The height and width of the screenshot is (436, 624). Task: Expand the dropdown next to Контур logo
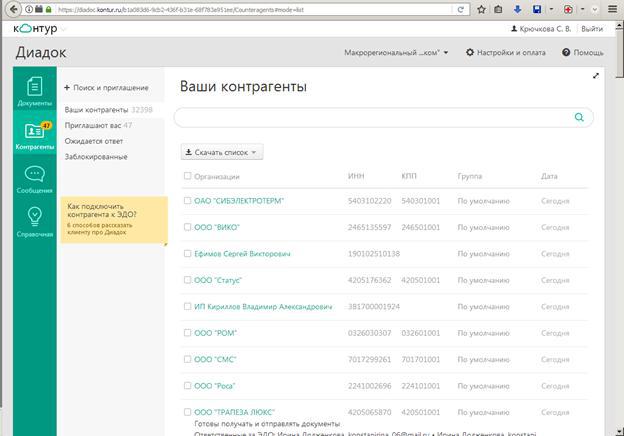(x=64, y=29)
